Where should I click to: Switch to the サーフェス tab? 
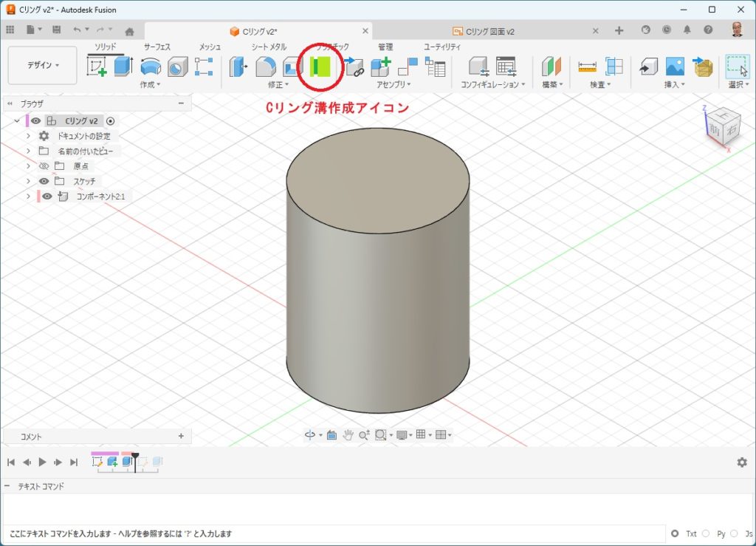(157, 47)
